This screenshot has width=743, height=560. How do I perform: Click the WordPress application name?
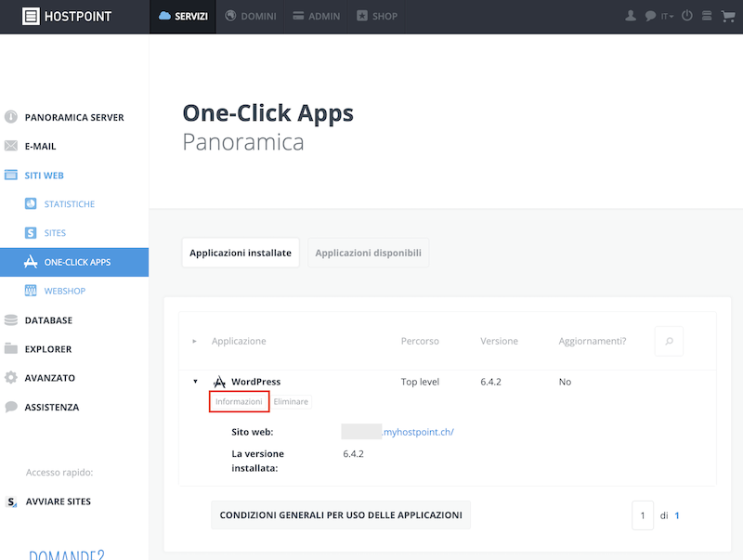[256, 382]
